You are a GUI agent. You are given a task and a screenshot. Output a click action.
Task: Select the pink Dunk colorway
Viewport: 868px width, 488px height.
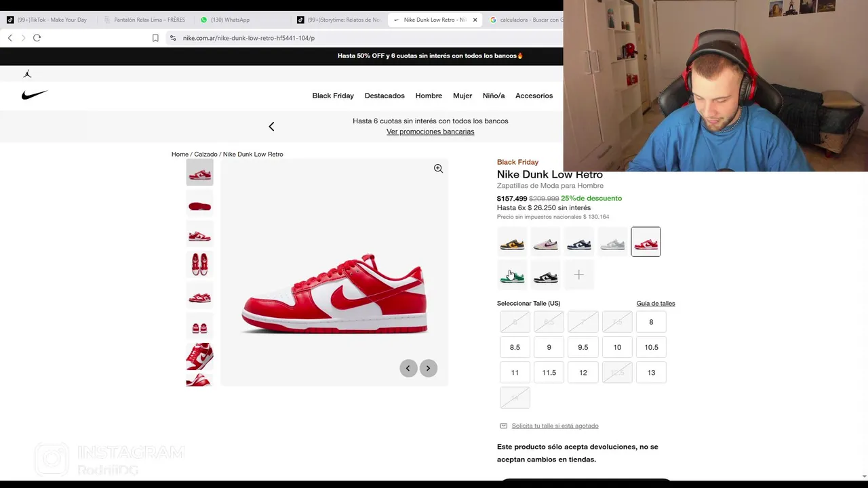(x=545, y=242)
